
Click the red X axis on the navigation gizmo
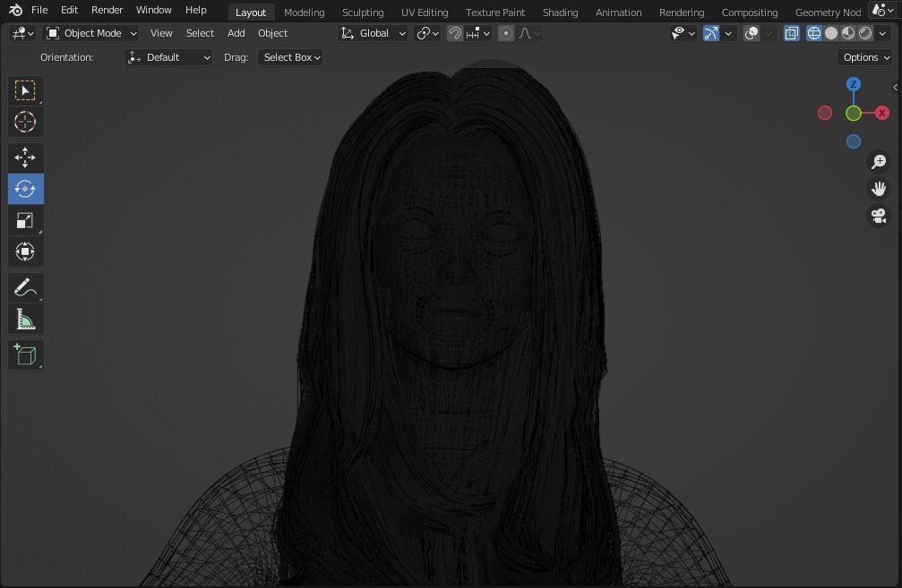881,113
